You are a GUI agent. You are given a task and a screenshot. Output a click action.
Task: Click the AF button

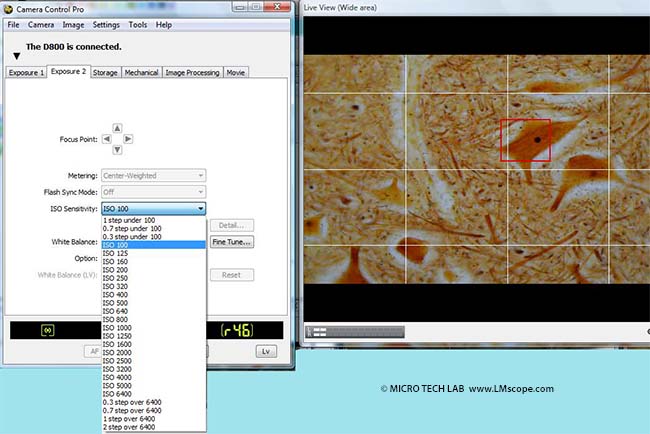[x=93, y=352]
